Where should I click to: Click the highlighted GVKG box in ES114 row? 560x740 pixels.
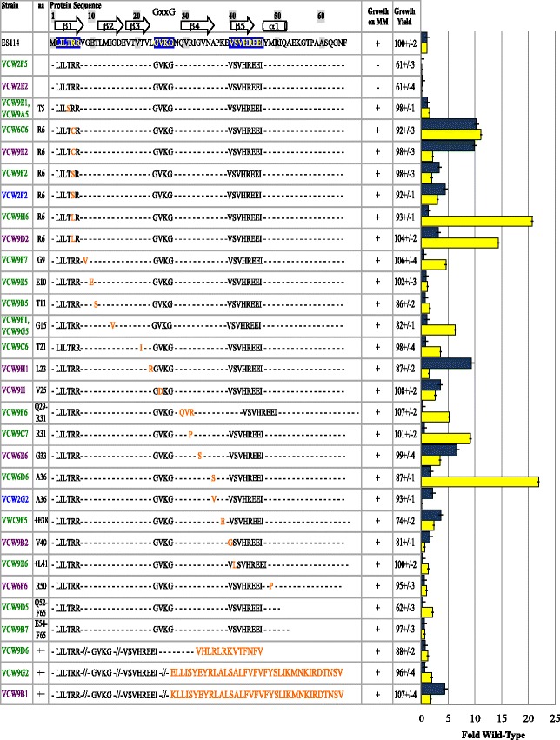163,41
